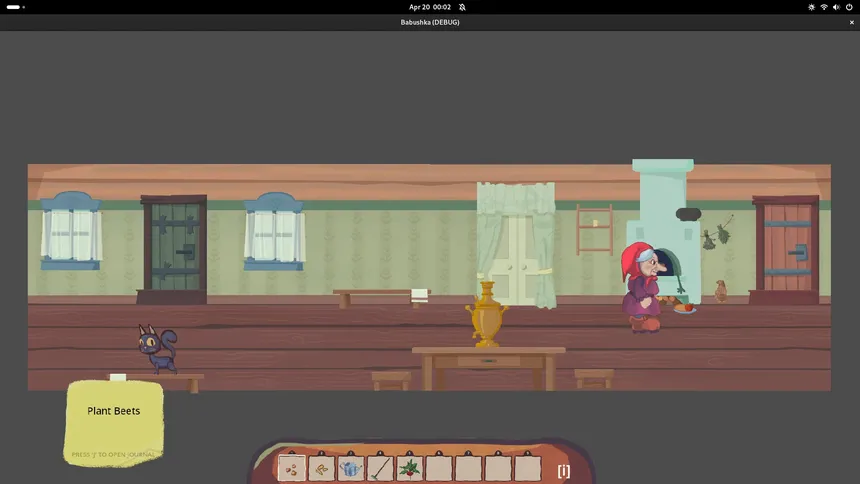
Task: Pick the blue watering can from hotbar
Action: [351, 468]
